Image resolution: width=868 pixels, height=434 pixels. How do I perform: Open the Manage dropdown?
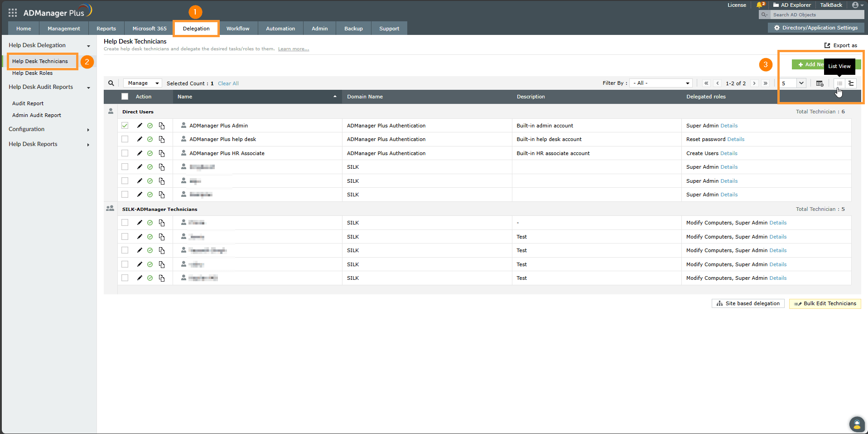click(x=143, y=83)
